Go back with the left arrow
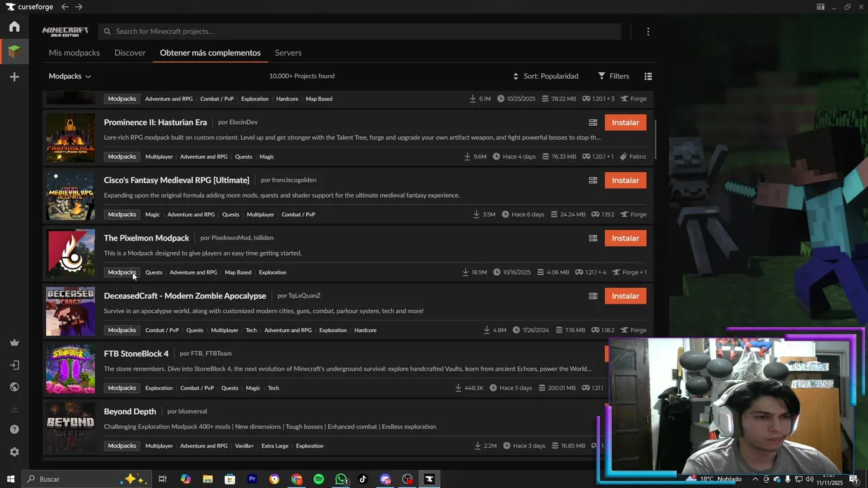The height and width of the screenshot is (488, 868). coord(64,7)
